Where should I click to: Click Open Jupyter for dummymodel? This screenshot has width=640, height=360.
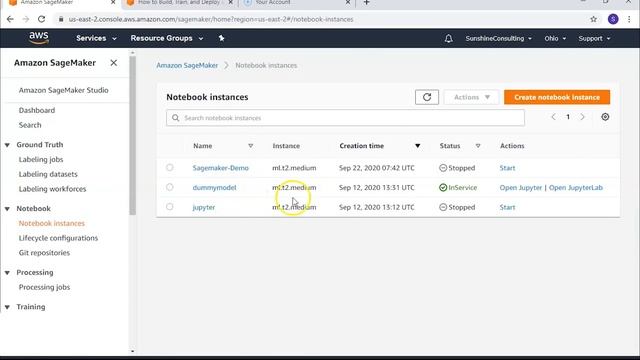(x=521, y=187)
